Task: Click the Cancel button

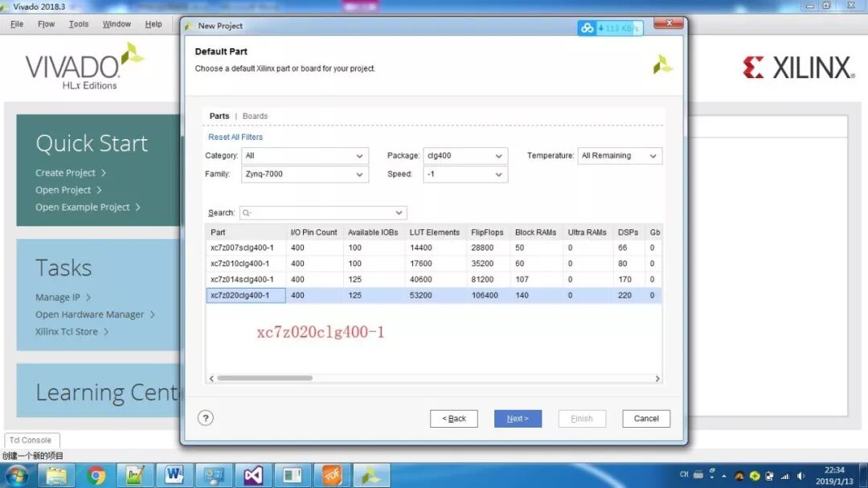Action: click(x=646, y=419)
